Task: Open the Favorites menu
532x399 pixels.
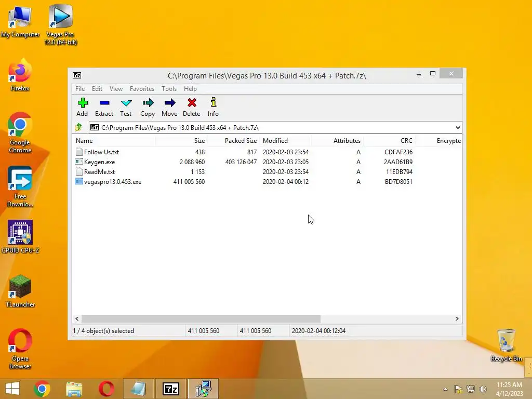Action: [x=142, y=88]
